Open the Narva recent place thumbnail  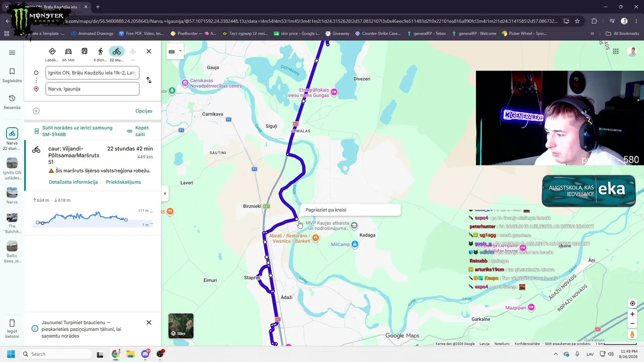pos(12,196)
